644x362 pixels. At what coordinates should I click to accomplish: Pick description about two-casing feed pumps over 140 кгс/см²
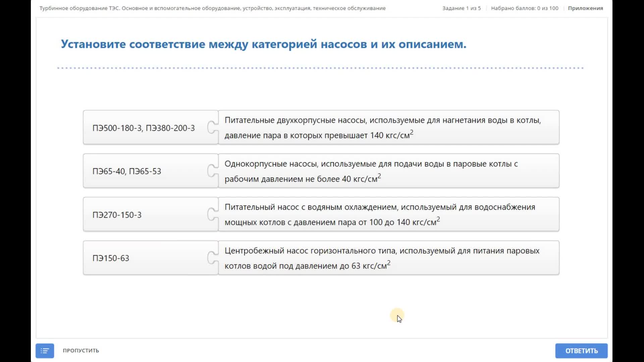[389, 128]
